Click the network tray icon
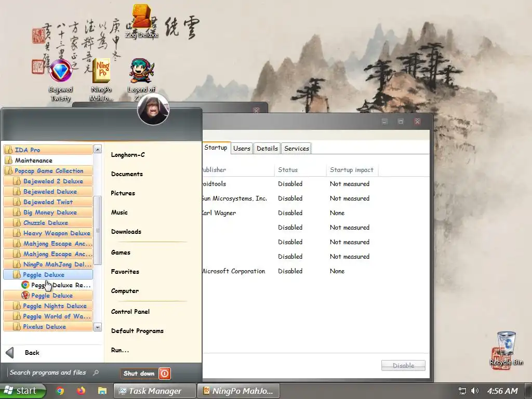532x399 pixels. (462, 391)
